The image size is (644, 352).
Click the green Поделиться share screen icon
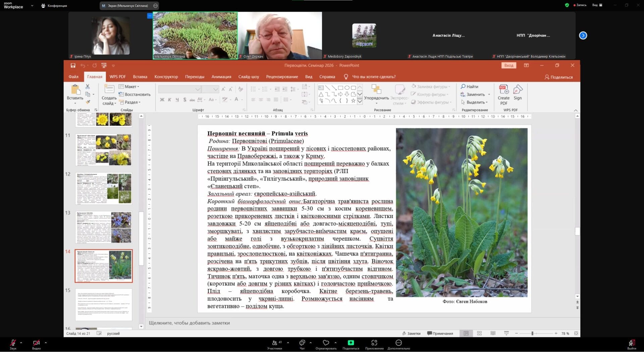[351, 343]
